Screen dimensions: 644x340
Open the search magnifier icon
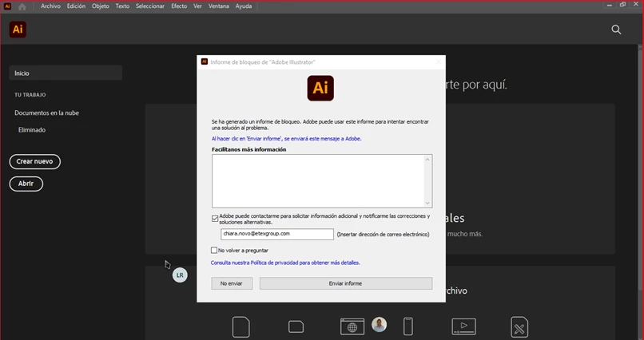tap(616, 30)
